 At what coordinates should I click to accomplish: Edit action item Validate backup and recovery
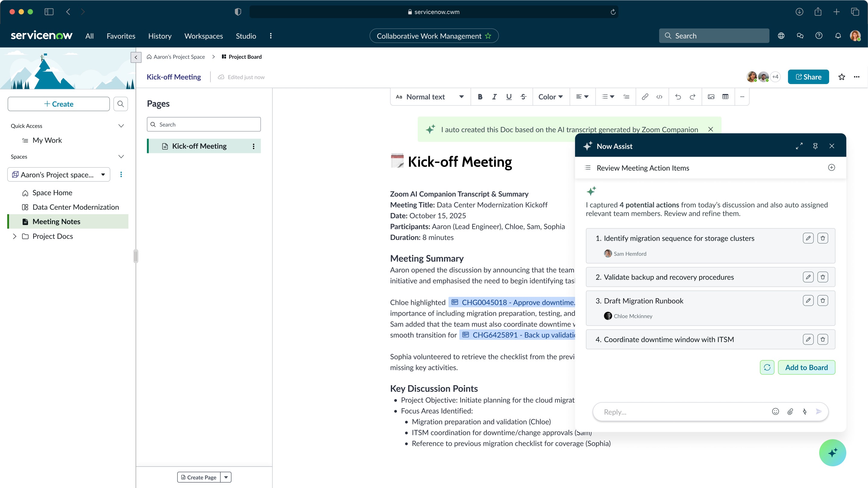pos(808,277)
